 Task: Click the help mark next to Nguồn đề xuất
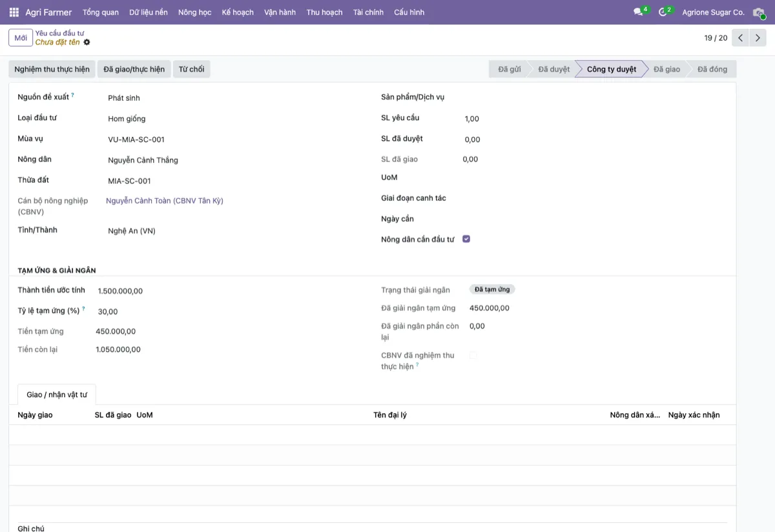tap(72, 96)
